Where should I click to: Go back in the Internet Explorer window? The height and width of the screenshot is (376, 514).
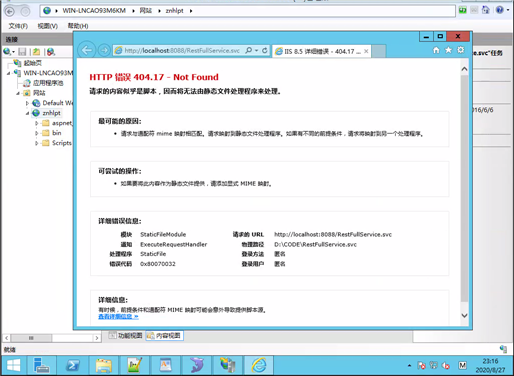point(87,50)
